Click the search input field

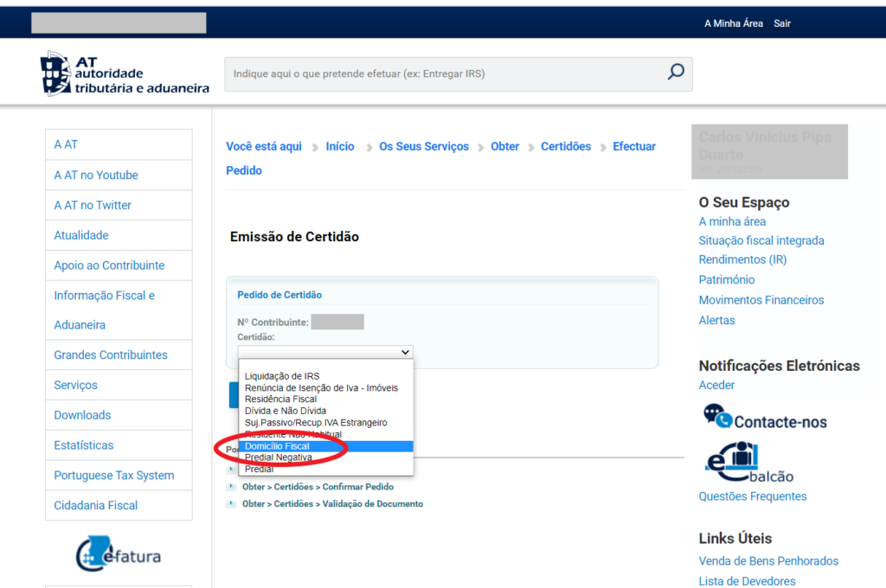(459, 74)
